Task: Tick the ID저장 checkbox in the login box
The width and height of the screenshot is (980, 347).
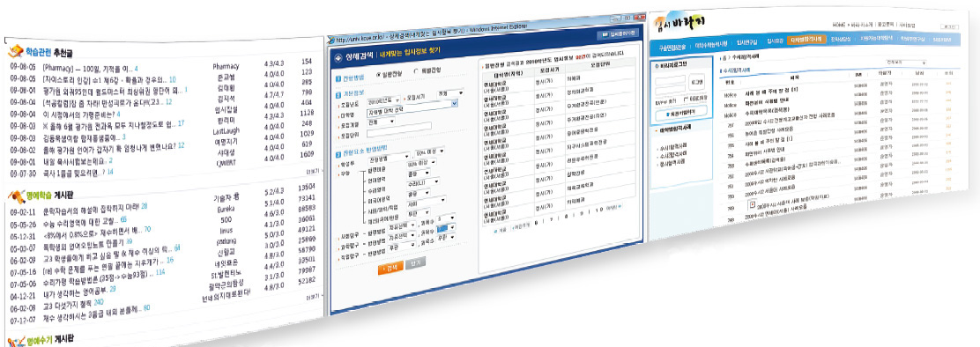Action: 686,100
